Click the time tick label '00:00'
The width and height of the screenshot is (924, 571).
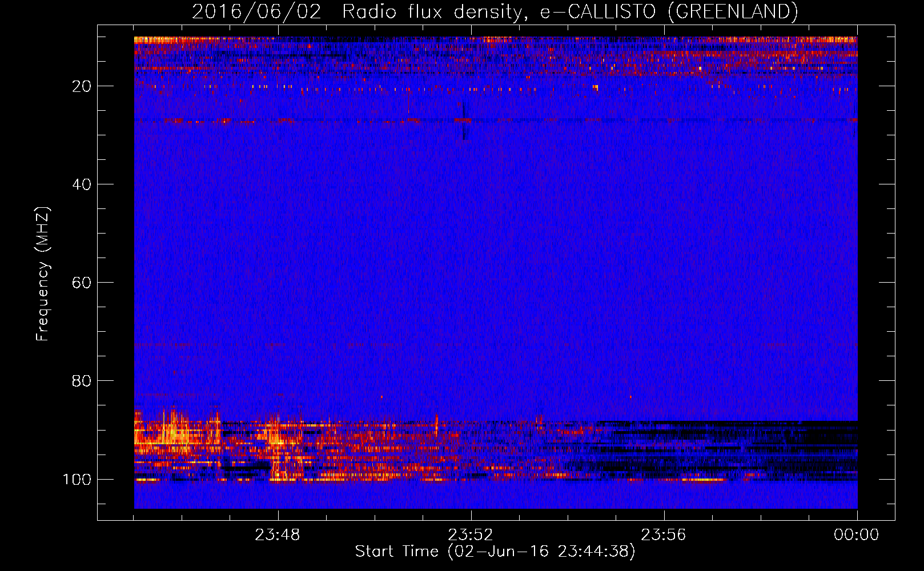[857, 535]
